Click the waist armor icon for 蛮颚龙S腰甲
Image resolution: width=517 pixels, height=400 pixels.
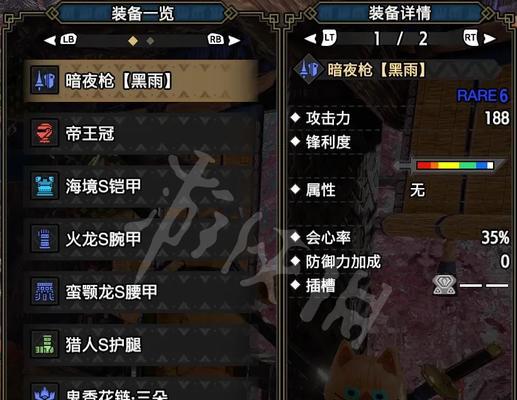pyautogui.click(x=45, y=291)
